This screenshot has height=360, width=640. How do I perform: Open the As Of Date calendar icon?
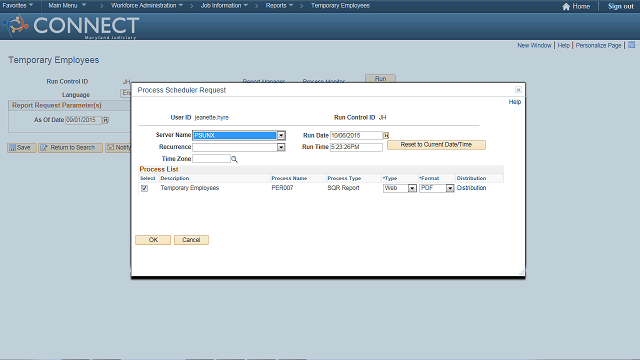coord(105,120)
